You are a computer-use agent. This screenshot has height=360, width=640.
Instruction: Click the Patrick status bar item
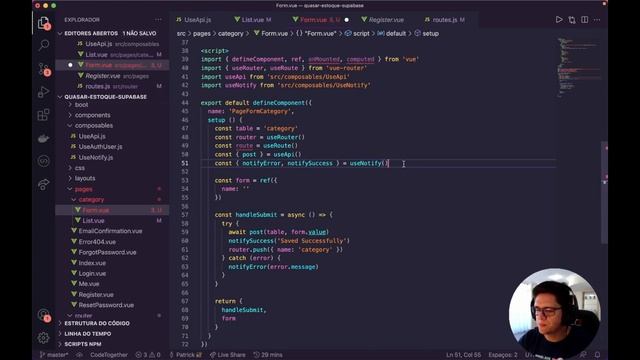(x=186, y=355)
